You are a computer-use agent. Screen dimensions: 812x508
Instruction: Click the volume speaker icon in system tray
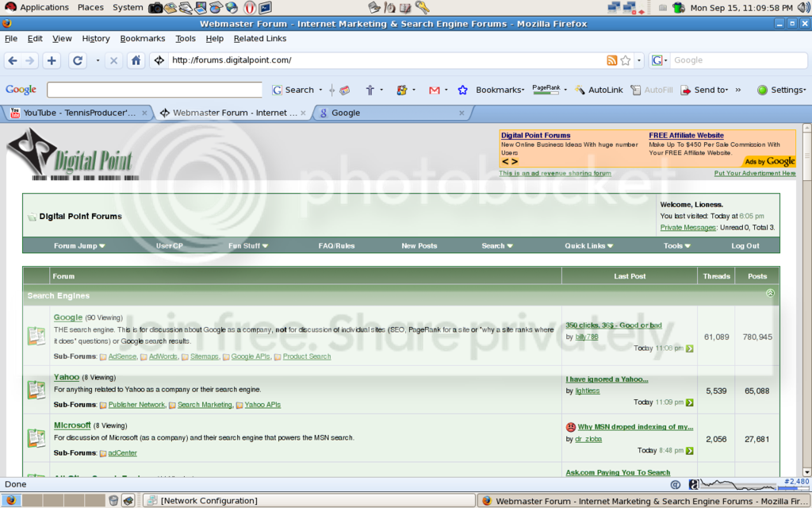(x=804, y=7)
